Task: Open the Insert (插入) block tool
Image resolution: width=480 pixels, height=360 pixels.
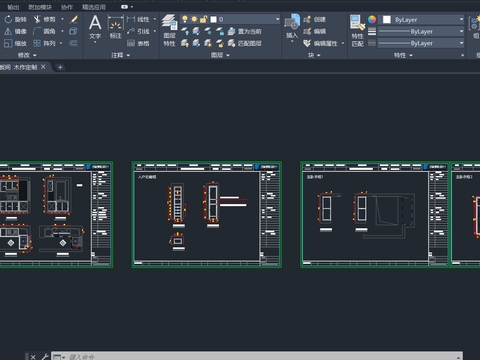Action: coord(292,27)
